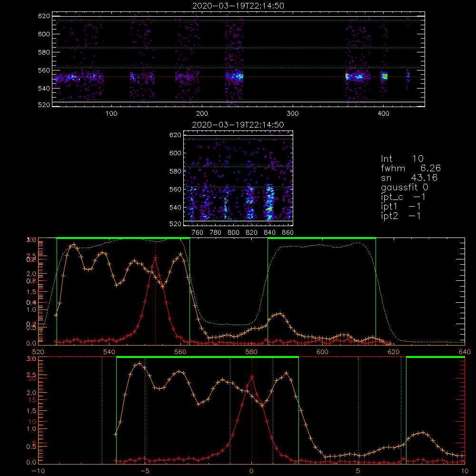
Task: Click x-axis label 540 on third plot
Action: tap(109, 352)
